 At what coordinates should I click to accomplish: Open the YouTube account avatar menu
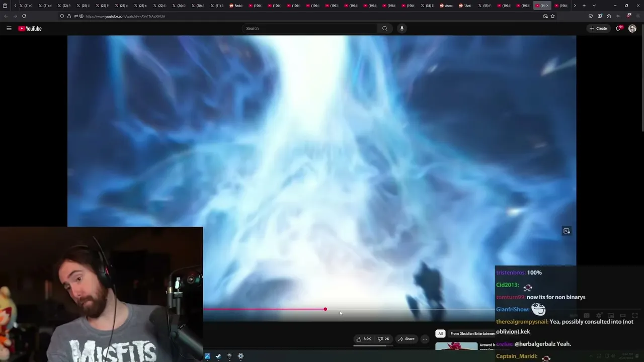tap(632, 29)
